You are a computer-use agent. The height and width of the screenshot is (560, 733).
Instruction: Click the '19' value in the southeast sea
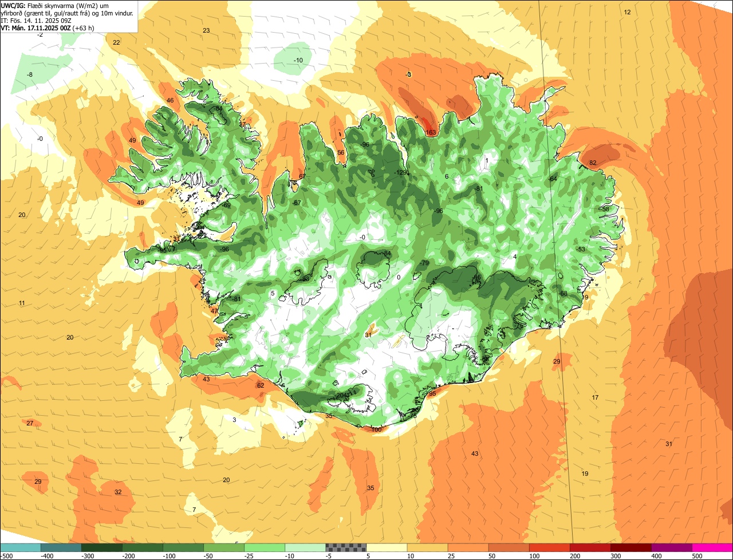pyautogui.click(x=585, y=474)
